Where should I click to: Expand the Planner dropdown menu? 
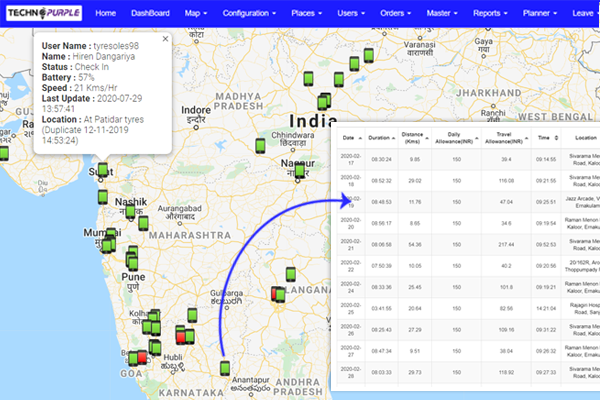coord(540,13)
